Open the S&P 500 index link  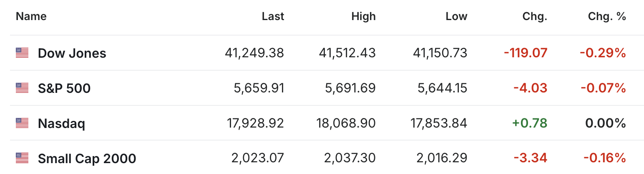point(64,88)
